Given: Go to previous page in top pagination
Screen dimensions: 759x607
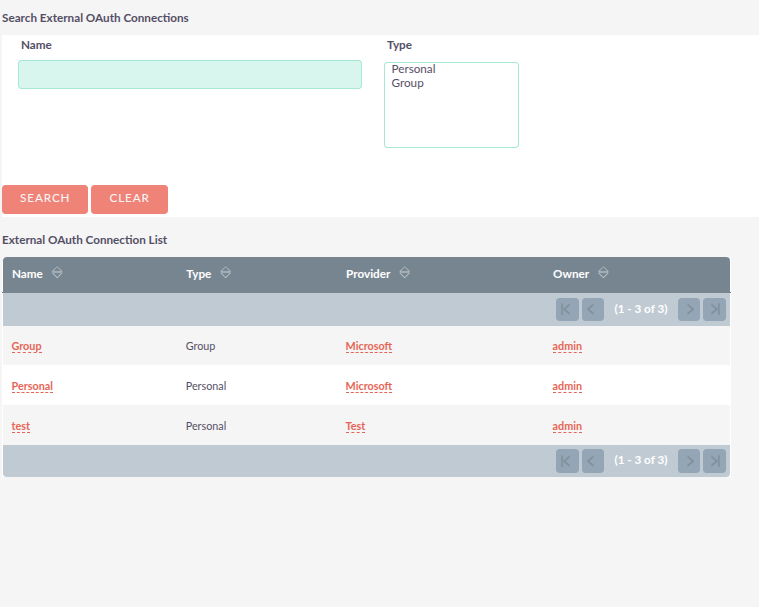Looking at the screenshot, I should [x=593, y=309].
